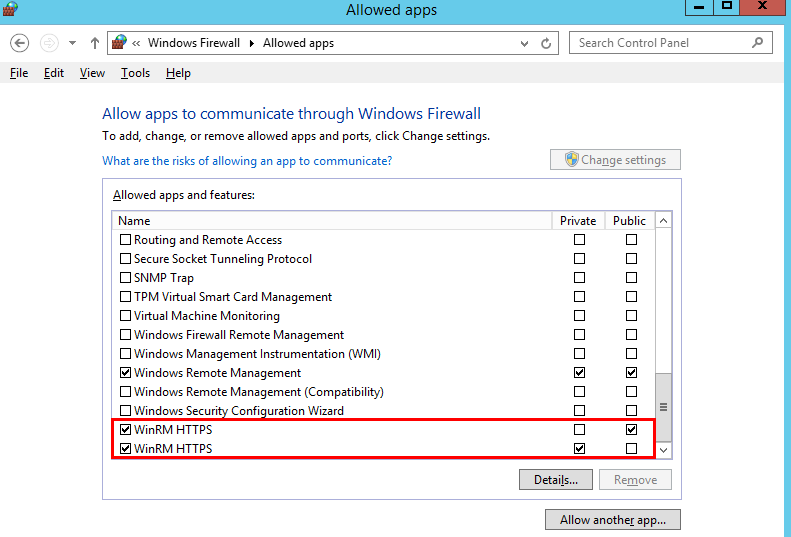Open the View menu
This screenshot has height=537, width=791.
(x=92, y=73)
